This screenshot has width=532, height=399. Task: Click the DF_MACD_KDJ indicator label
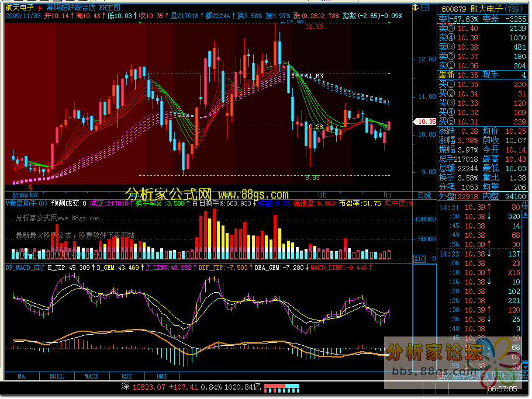click(25, 268)
